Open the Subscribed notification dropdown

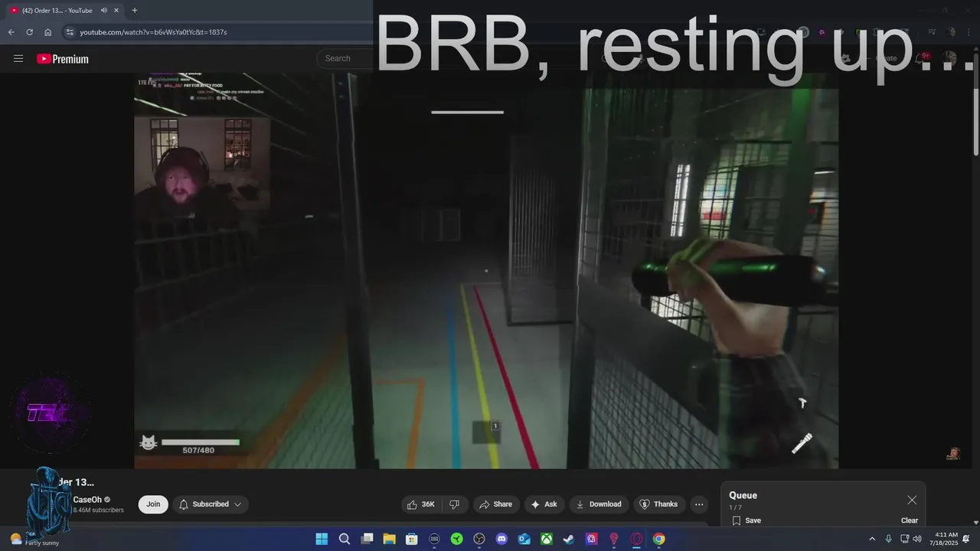pos(211,504)
